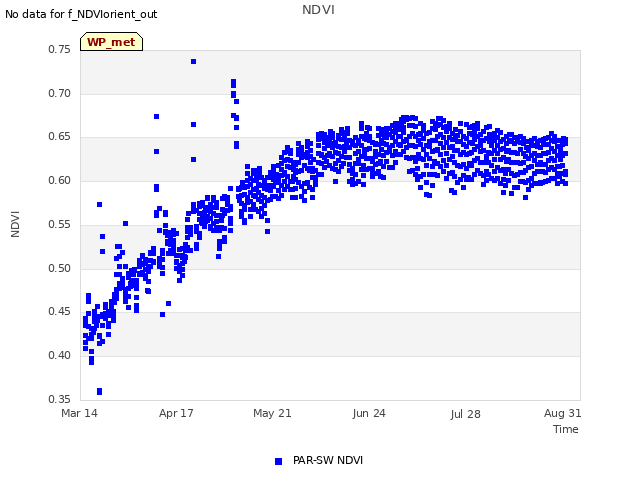Click the 'No data for f_NDVIorient_out' message
Image resolution: width=640 pixels, height=480 pixels.
click(x=81, y=14)
